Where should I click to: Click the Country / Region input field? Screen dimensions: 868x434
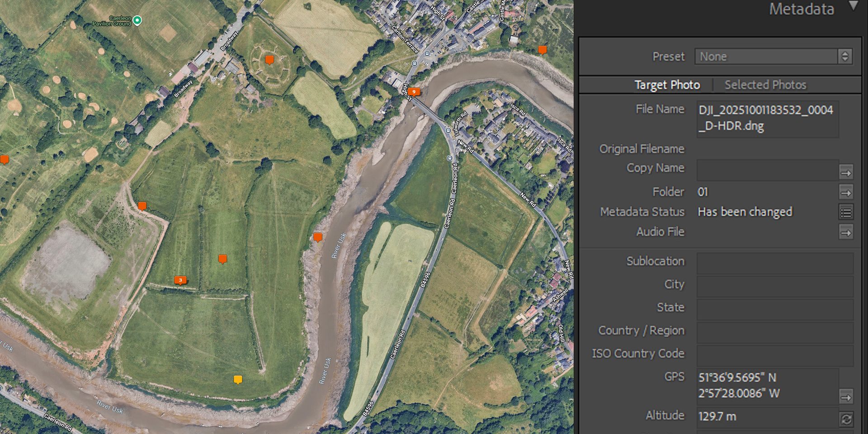pyautogui.click(x=774, y=331)
